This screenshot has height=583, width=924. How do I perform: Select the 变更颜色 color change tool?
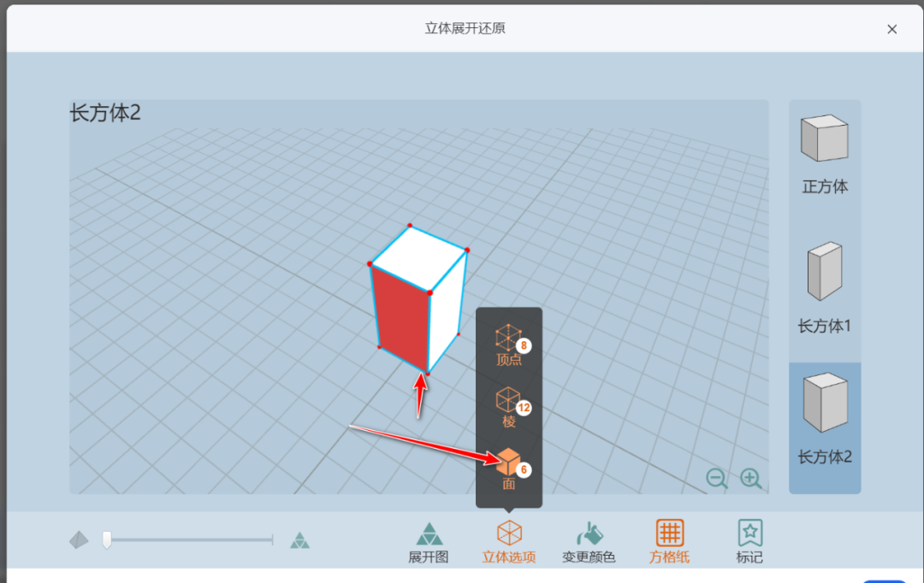point(591,539)
